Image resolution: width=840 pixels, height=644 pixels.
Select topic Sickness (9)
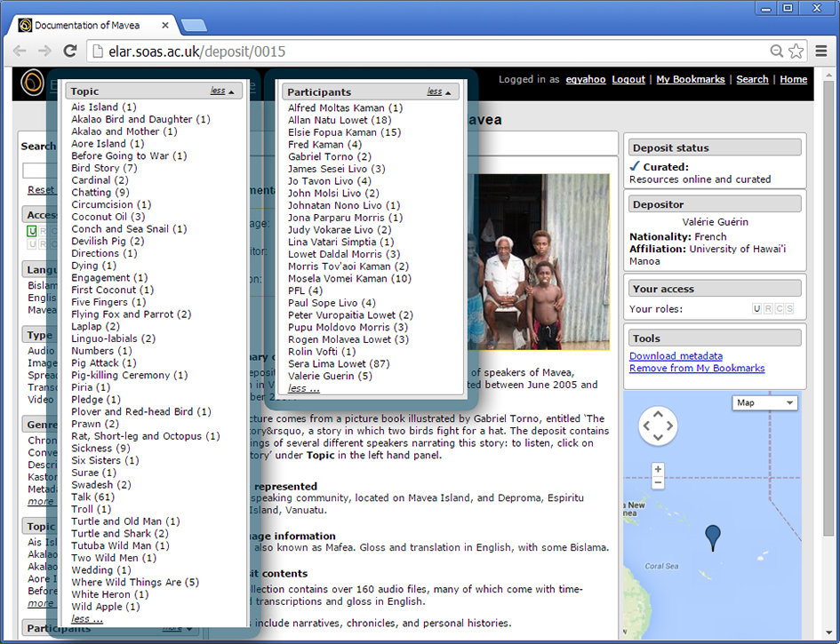(100, 448)
